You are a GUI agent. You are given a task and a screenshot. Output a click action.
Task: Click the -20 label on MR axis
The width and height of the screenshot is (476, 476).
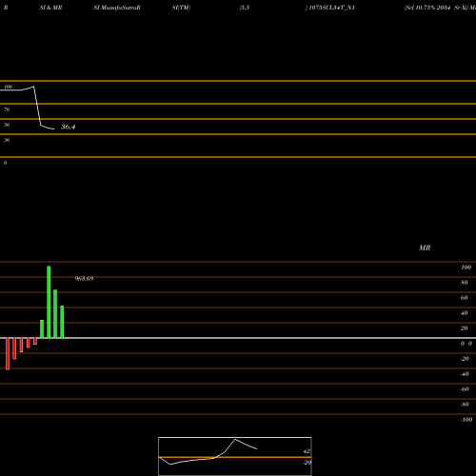click(x=465, y=359)
